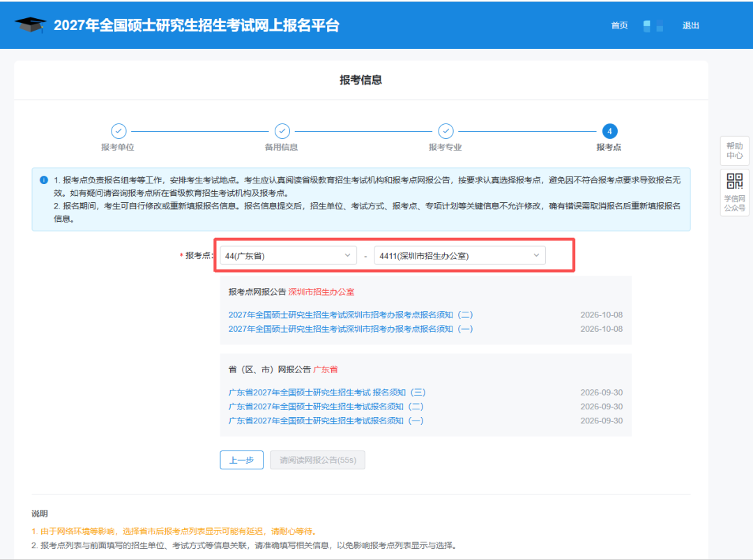Click the blue info icon in notice box

pyautogui.click(x=44, y=180)
